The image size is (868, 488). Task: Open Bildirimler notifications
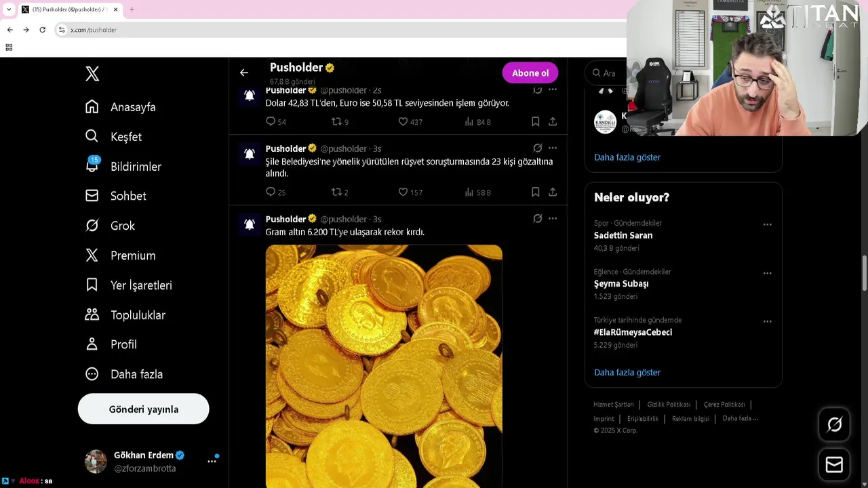pyautogui.click(x=123, y=167)
